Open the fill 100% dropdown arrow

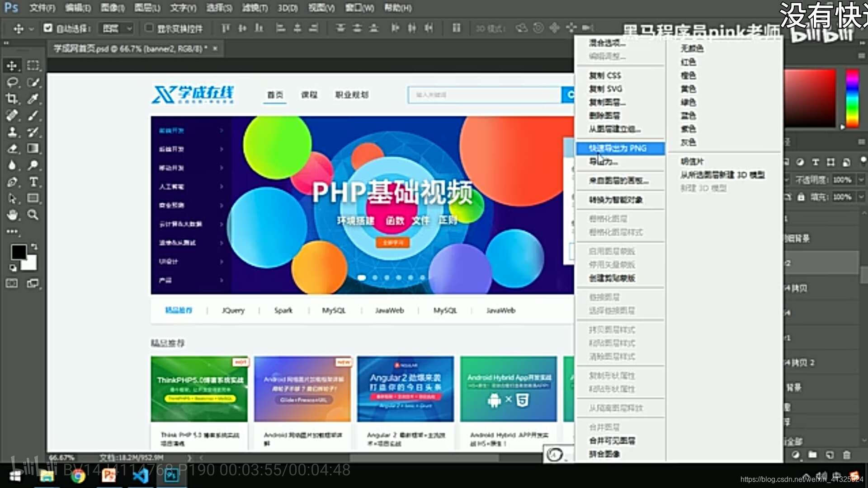pos(861,197)
